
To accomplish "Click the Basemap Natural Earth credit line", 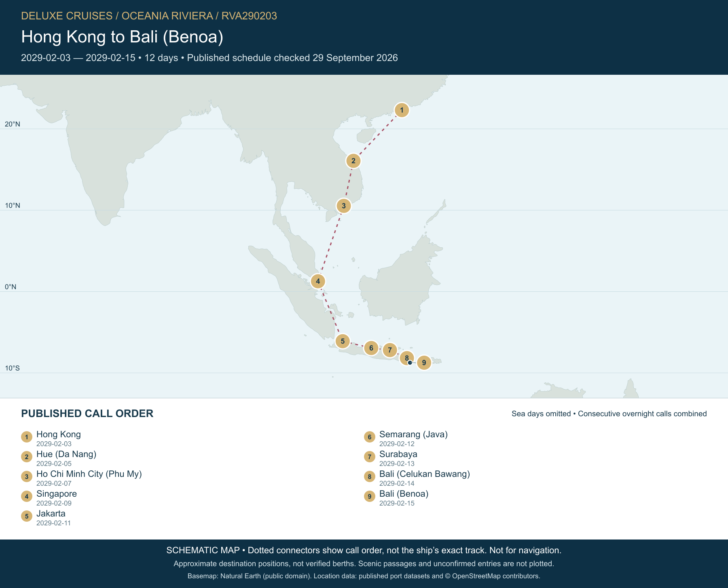I will click(364, 576).
